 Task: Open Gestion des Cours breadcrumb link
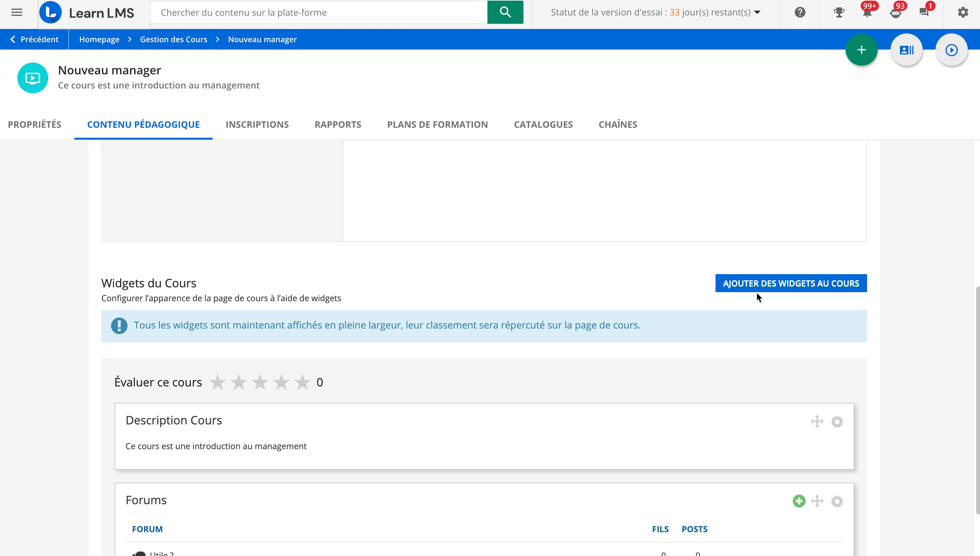pos(173,39)
